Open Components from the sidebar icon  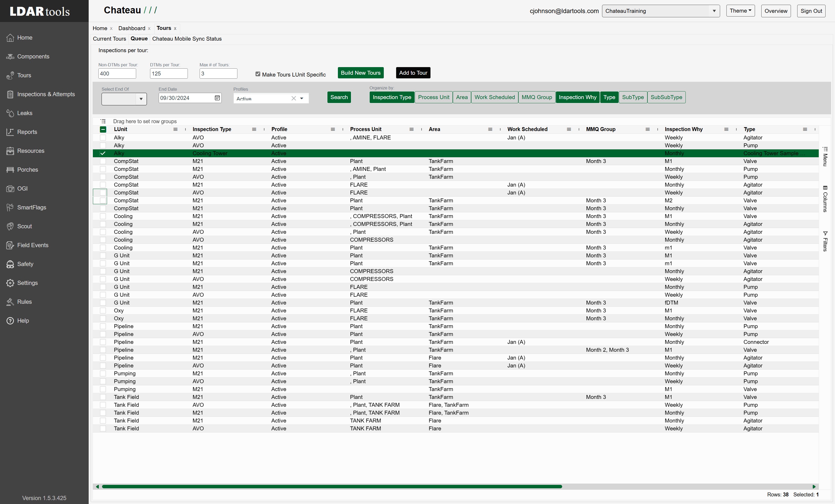point(10,57)
